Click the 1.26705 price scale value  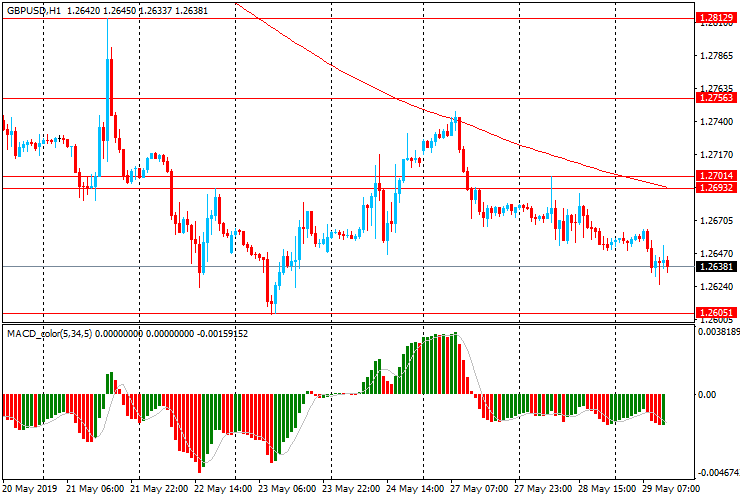coord(716,220)
